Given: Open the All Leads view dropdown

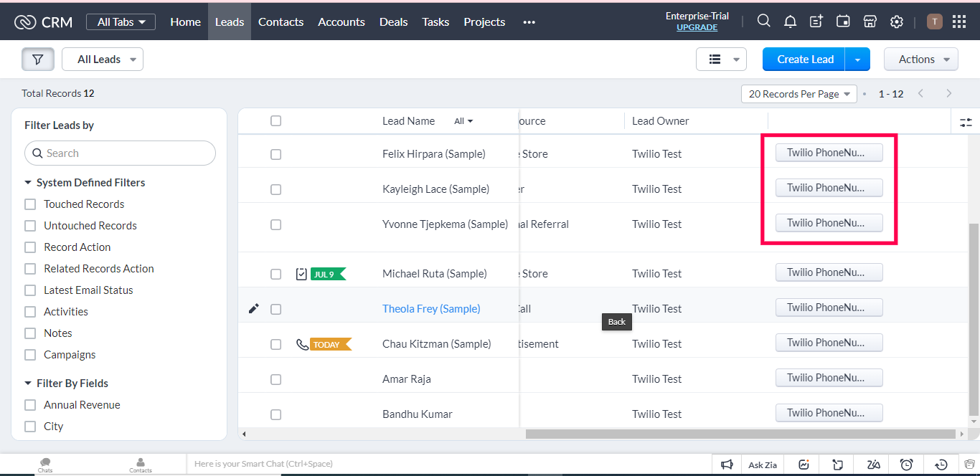Looking at the screenshot, I should point(103,59).
